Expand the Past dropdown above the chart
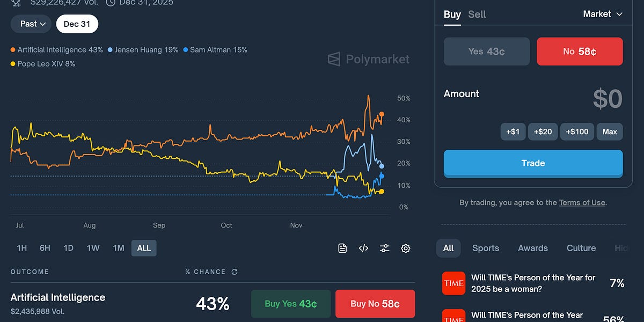The width and height of the screenshot is (644, 322). (31, 24)
